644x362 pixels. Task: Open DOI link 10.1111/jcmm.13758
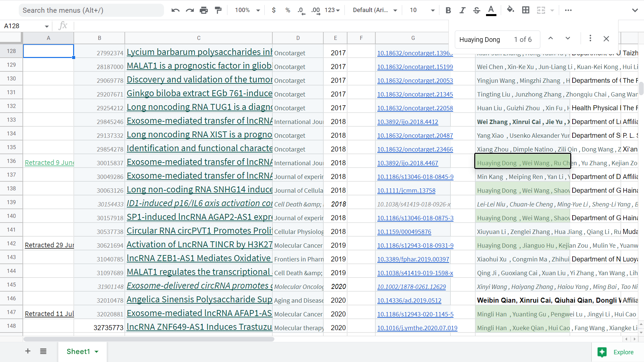point(406,191)
